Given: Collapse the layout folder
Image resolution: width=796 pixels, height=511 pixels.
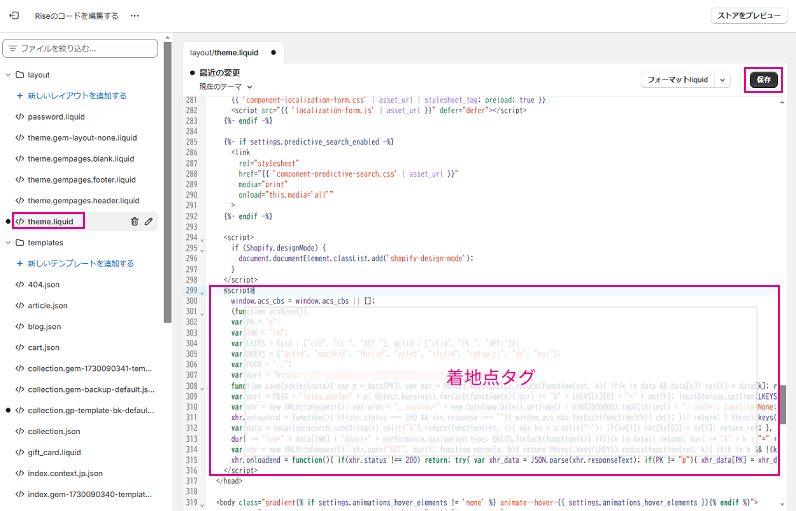Looking at the screenshot, I should (8, 75).
